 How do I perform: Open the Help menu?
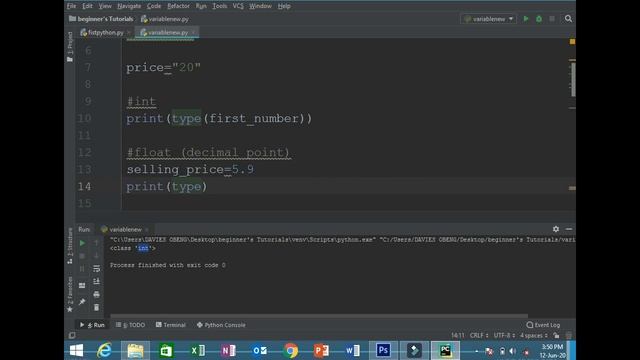click(x=284, y=6)
